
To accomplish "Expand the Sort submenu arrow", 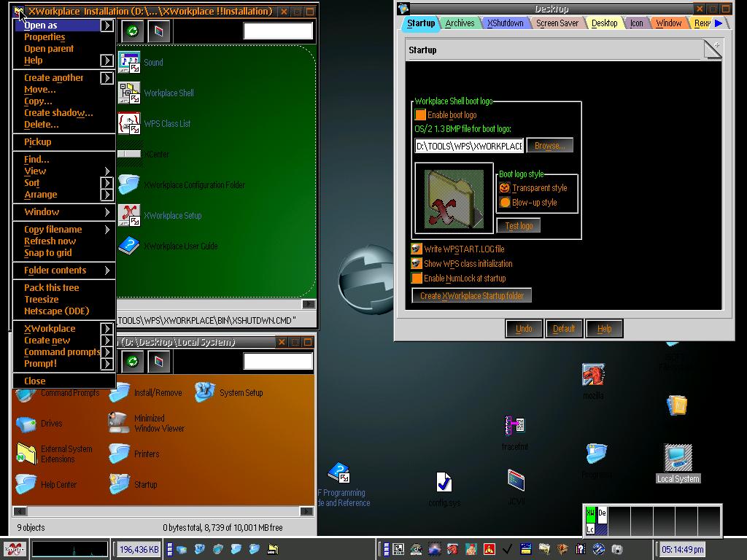I will point(107,183).
